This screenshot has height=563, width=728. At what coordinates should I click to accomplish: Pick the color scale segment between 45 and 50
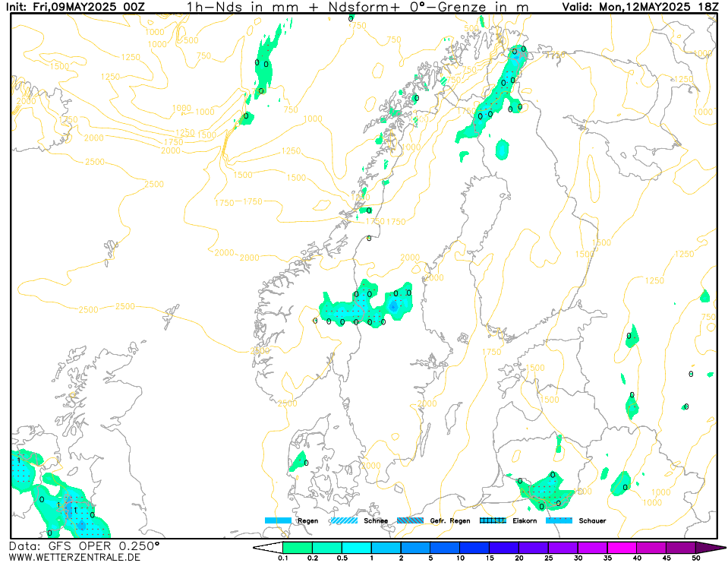681,548
